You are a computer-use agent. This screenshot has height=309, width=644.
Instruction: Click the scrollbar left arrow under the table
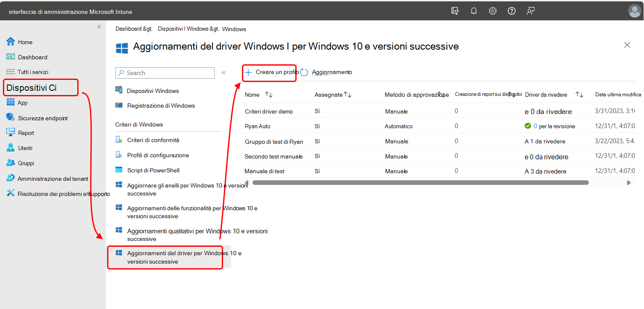tap(246, 182)
